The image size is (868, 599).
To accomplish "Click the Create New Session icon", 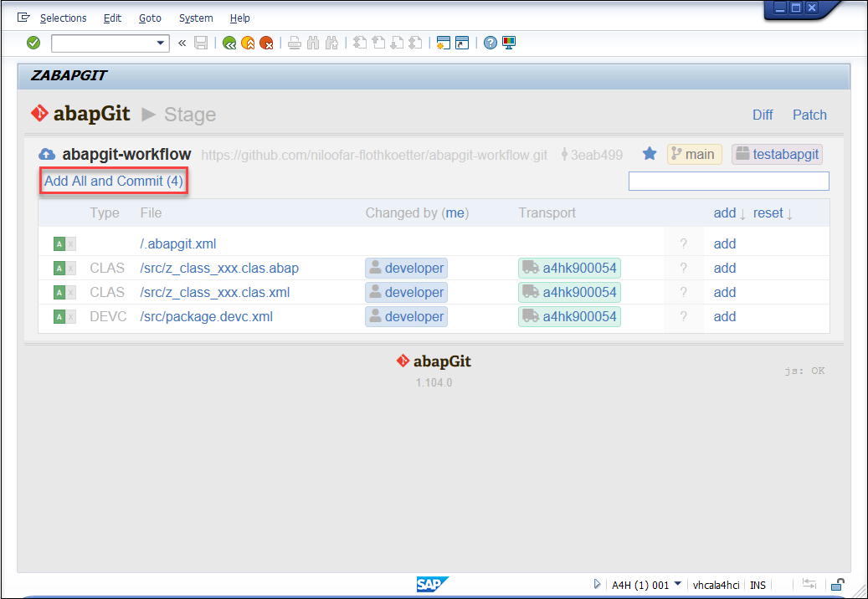I will tap(444, 44).
